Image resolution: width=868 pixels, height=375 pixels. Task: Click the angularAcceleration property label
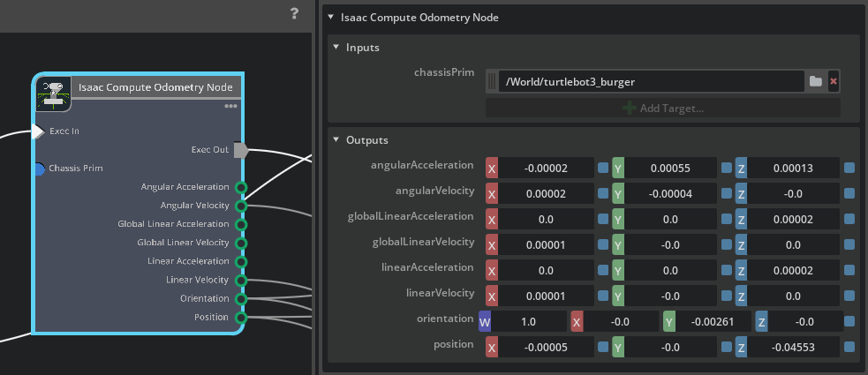(x=422, y=165)
